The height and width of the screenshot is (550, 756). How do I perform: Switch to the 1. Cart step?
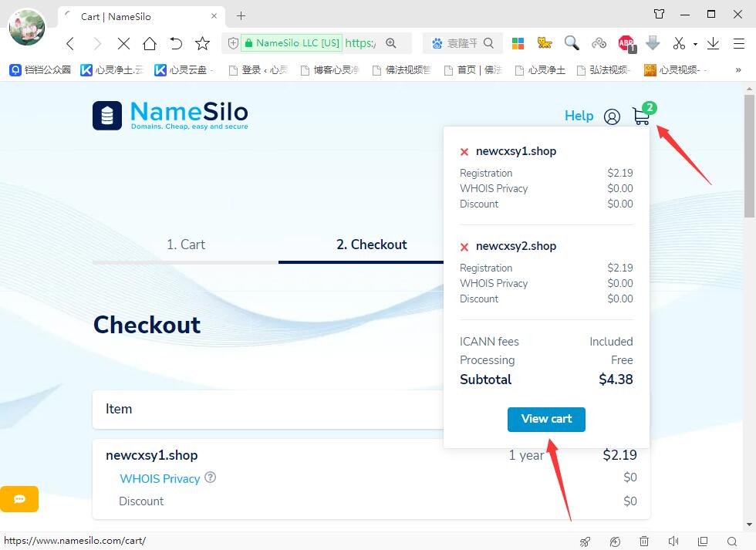click(186, 245)
